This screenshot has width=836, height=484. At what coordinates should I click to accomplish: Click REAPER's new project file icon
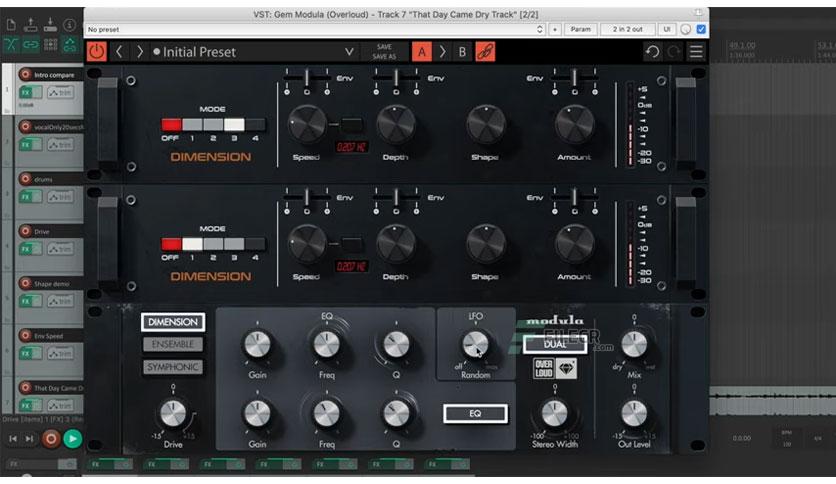click(x=11, y=25)
